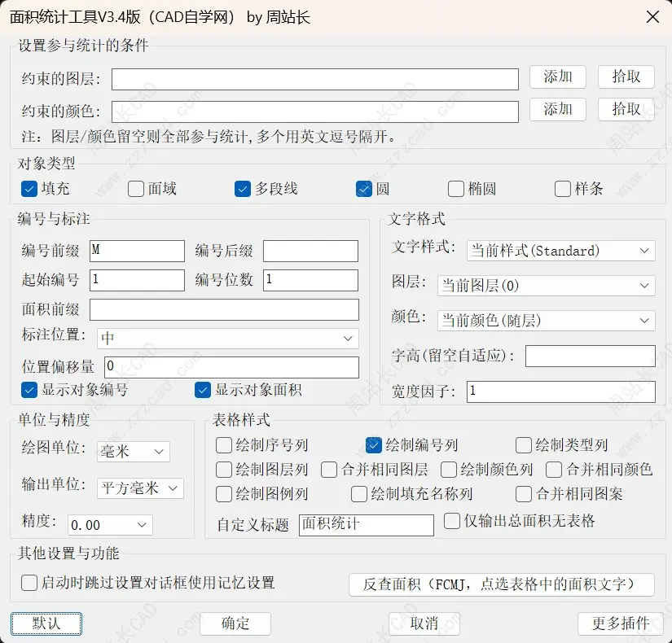Screen dimensions: 672x643
Task: Open the 绘图单位 dropdown
Action: point(134,452)
